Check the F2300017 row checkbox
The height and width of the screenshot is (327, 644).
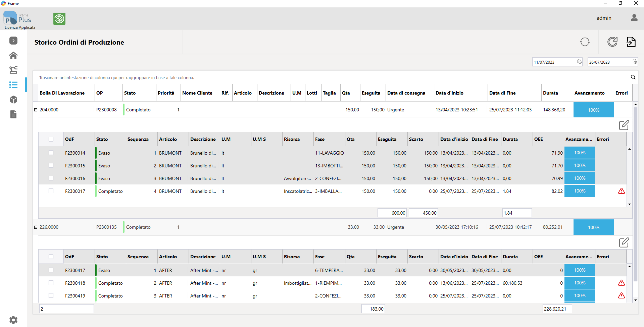pyautogui.click(x=51, y=191)
